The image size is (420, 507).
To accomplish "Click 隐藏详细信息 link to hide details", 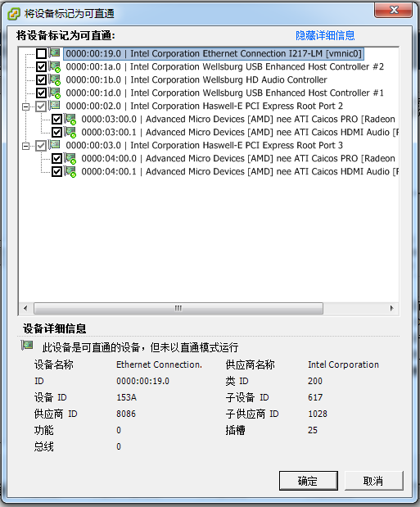I will (x=325, y=35).
